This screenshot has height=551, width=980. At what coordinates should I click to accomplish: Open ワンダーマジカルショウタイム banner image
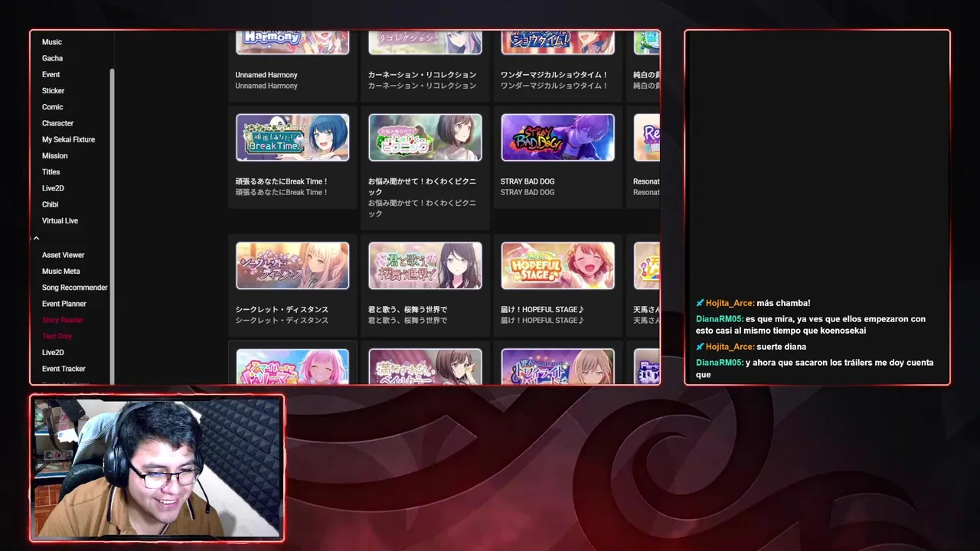tap(557, 43)
